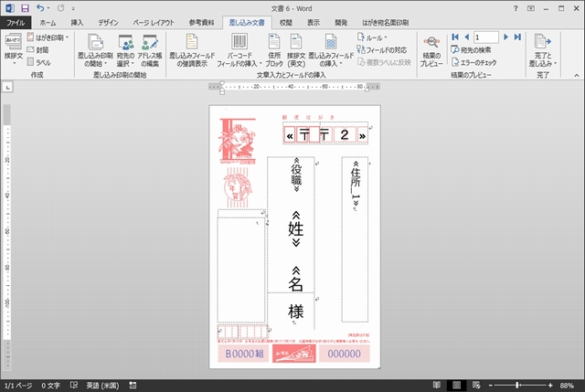Click the «役職» field on postcard
Image resolution: width=585 pixels, height=392 pixels.
tap(296, 175)
